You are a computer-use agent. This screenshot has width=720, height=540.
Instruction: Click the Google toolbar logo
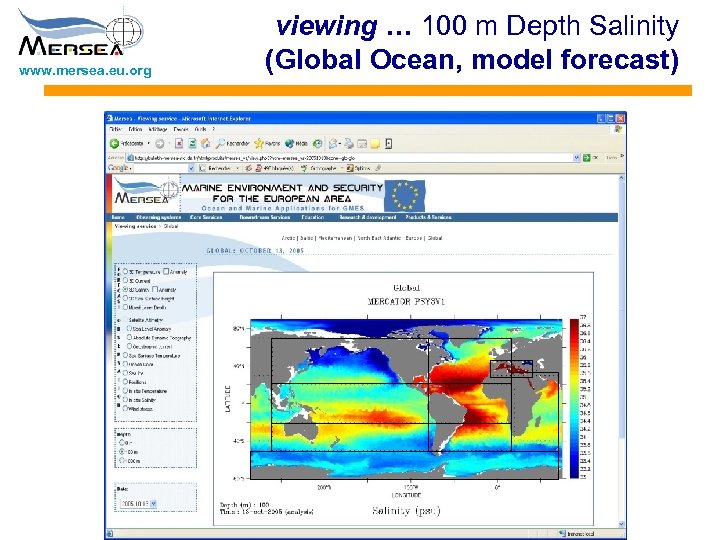click(x=118, y=168)
